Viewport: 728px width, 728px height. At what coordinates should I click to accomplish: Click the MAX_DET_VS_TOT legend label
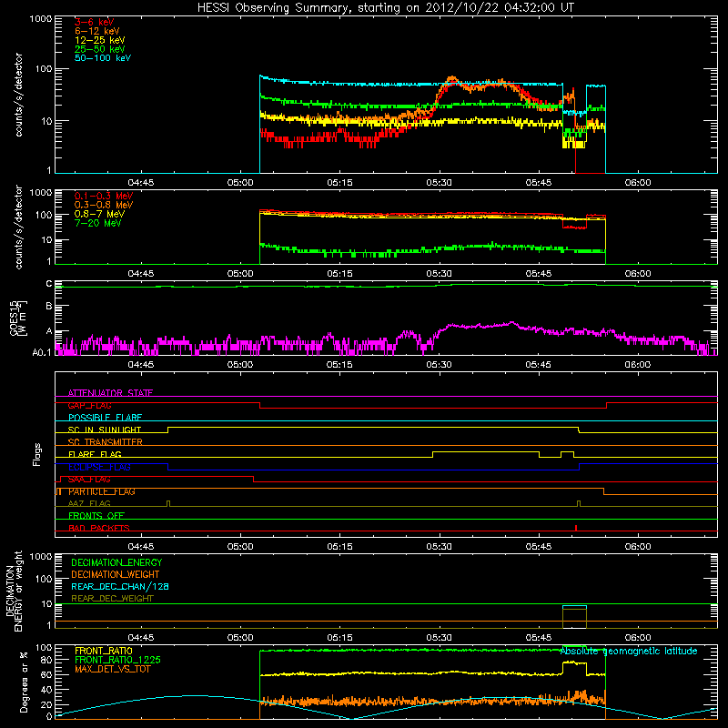[x=112, y=669]
